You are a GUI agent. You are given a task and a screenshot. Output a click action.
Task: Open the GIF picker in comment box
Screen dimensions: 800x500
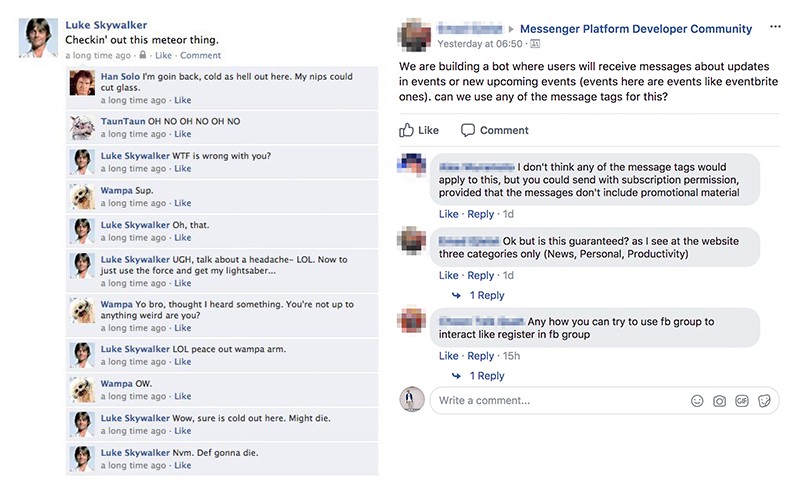coord(741,401)
